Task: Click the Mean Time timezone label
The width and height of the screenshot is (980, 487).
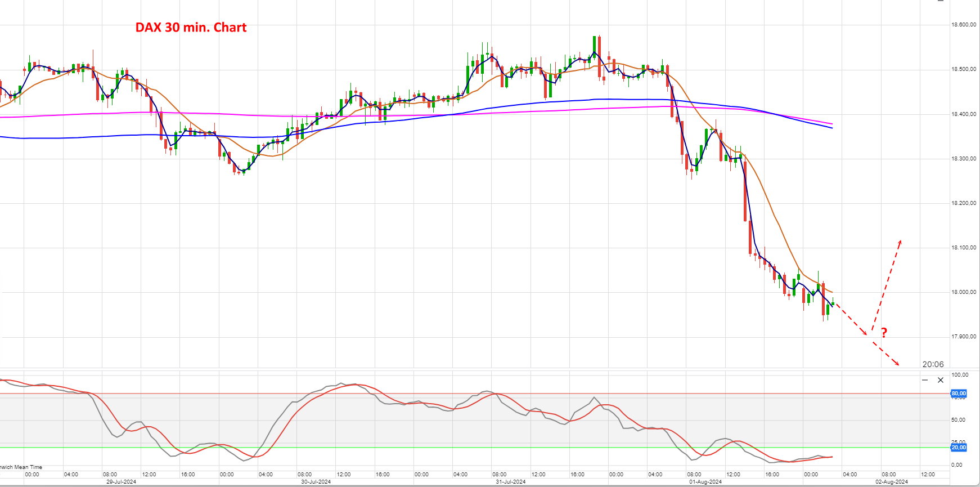Action: [21, 467]
